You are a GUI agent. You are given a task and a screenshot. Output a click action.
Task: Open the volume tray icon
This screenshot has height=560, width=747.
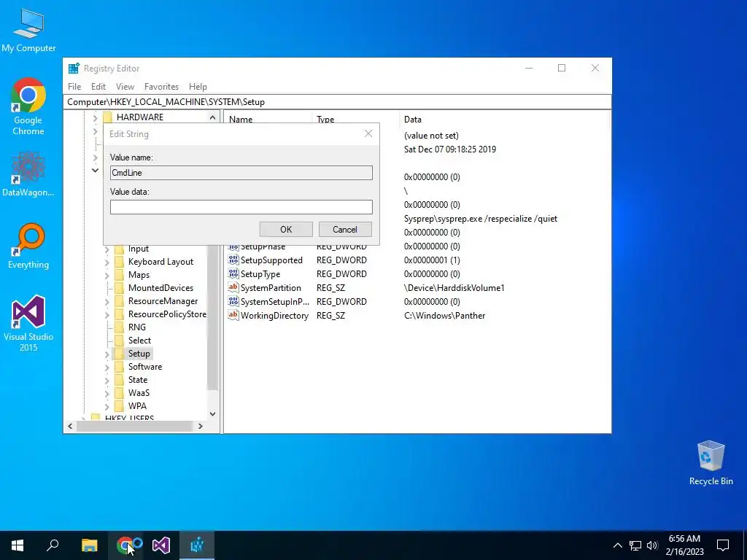click(x=652, y=545)
